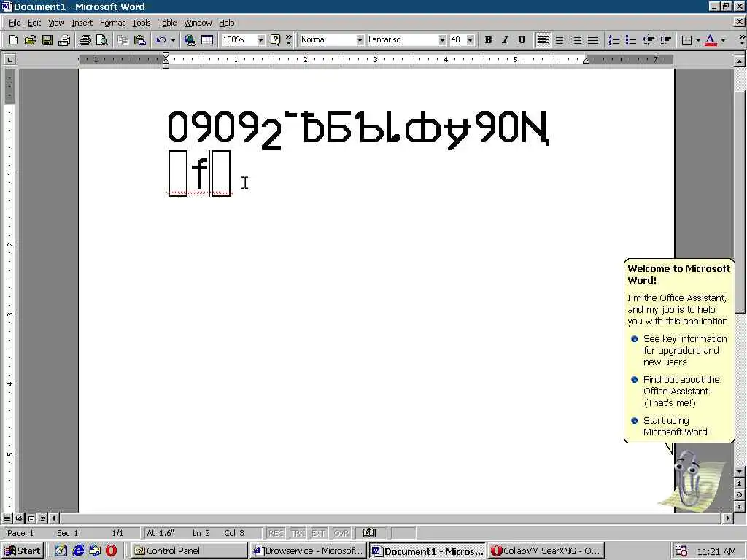Show more Standard toolbar buttons chevron
This screenshot has width=747, height=560.
tap(288, 40)
